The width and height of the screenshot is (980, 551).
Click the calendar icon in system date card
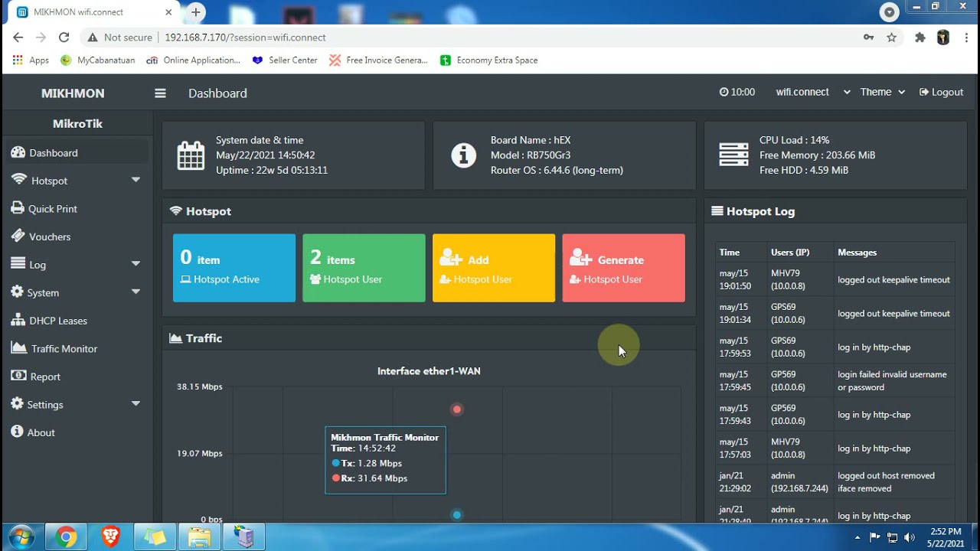pos(191,155)
